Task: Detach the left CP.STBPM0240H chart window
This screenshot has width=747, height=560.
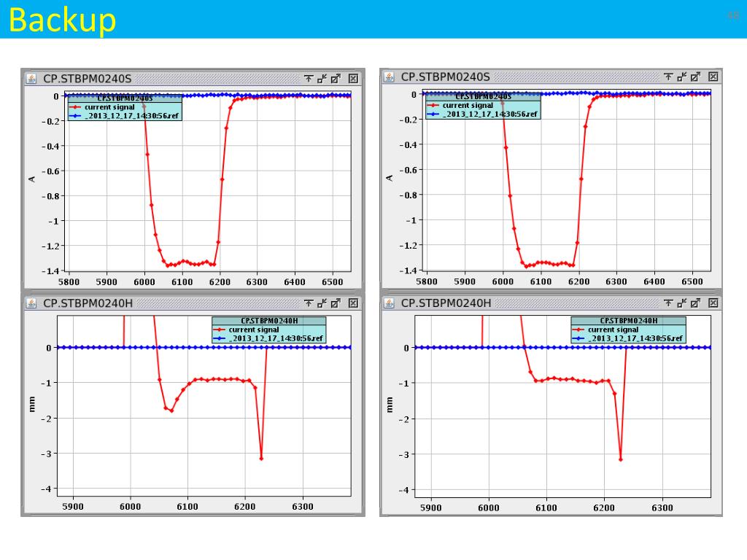Action: [336, 303]
